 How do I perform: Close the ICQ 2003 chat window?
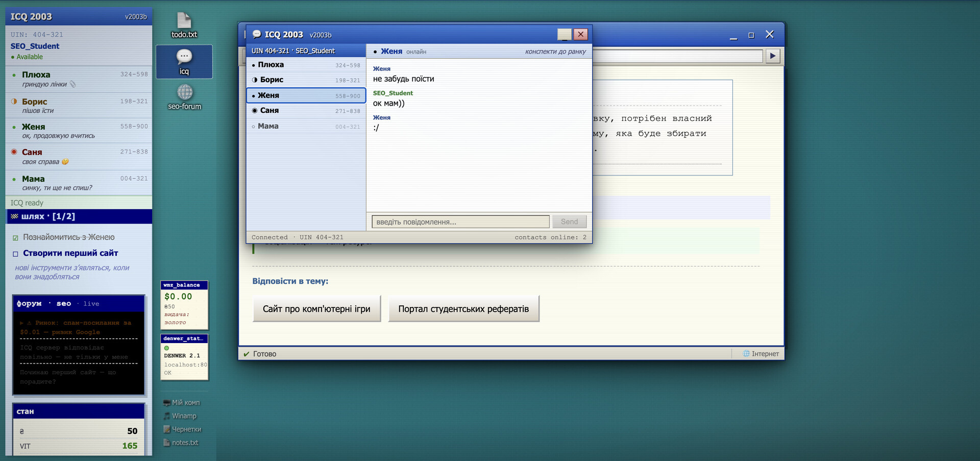click(x=580, y=34)
